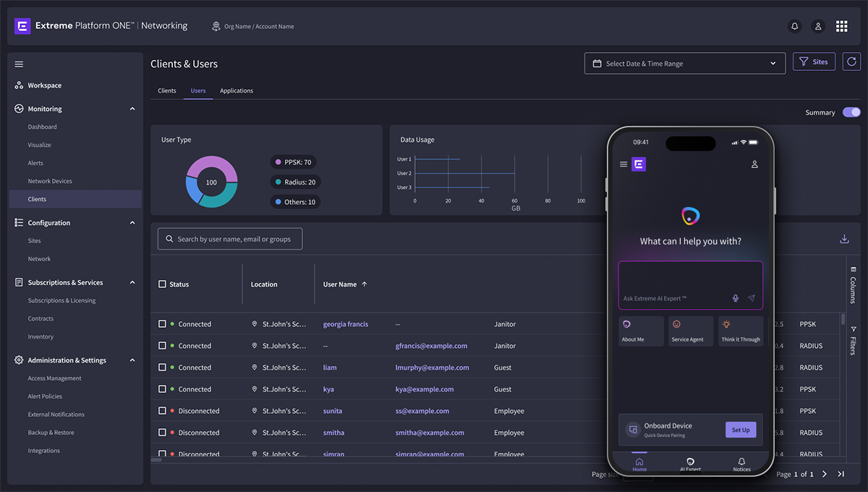Check the box for georgia francis row
Viewport: 868px width, 492px height.
162,324
